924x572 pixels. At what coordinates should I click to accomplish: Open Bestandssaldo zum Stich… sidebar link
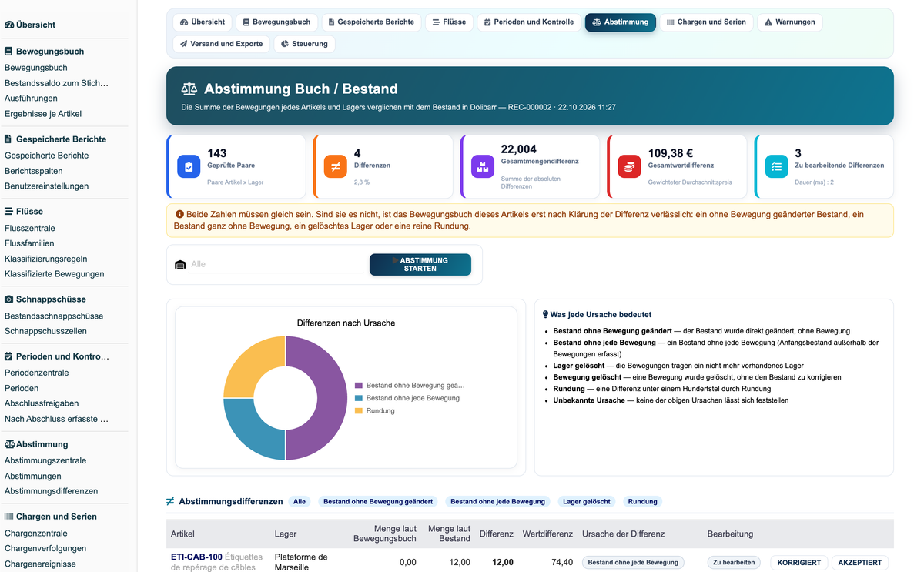(x=56, y=83)
